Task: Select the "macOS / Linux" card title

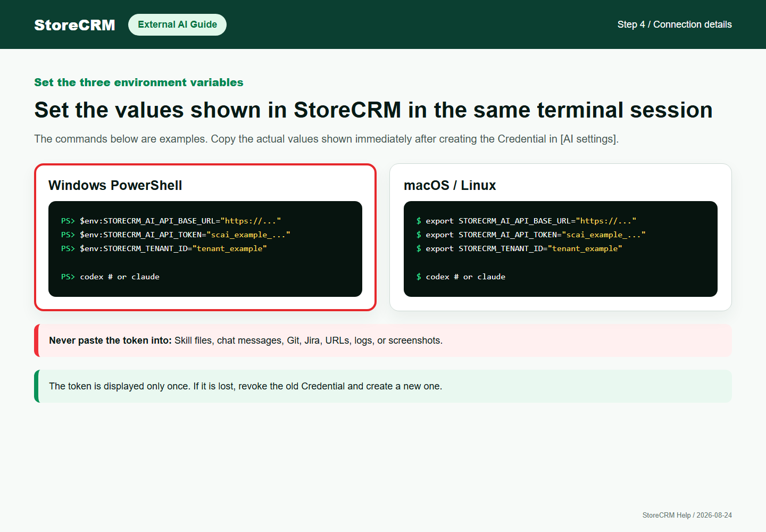Action: click(450, 185)
